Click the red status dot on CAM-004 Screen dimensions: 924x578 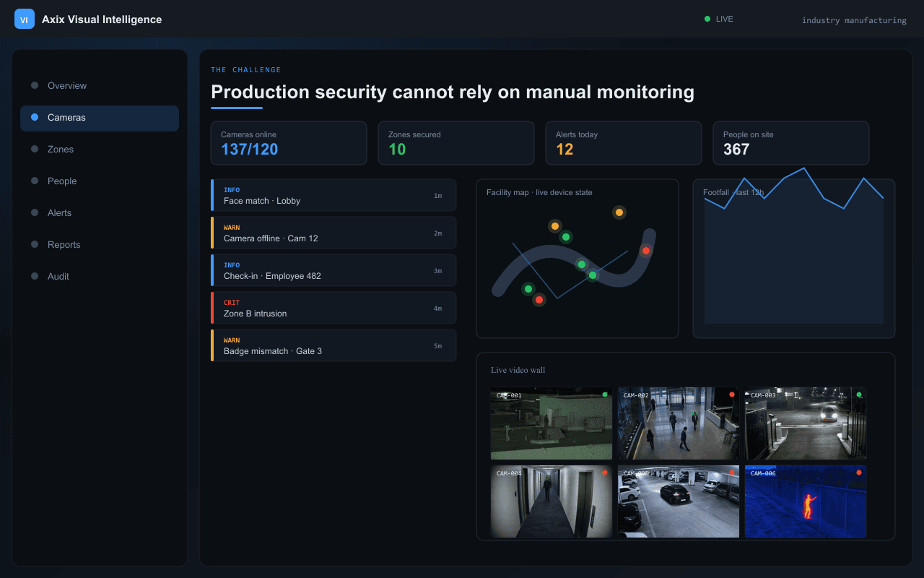pos(605,473)
